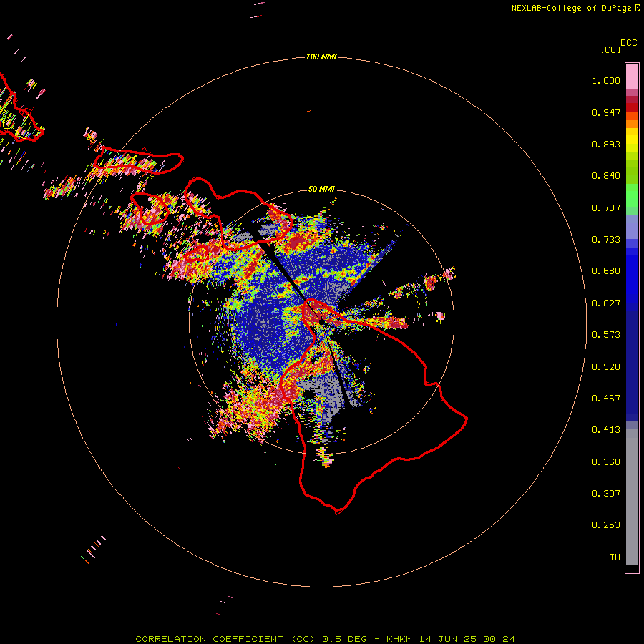Click the TH threshold label on the scale
Viewport: 644px width, 644px height.
(615, 557)
